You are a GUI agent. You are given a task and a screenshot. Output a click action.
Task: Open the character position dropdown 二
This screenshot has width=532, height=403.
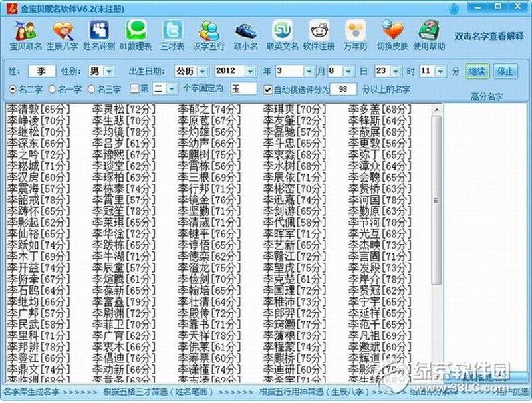172,89
